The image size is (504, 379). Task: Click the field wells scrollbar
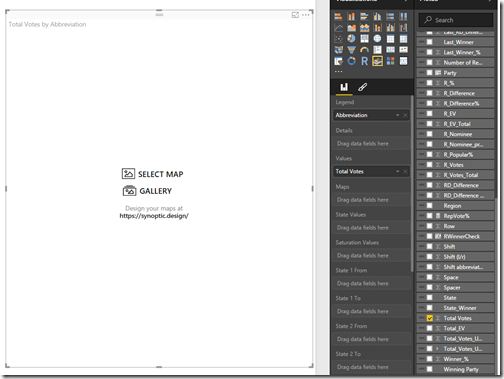[x=412, y=183]
